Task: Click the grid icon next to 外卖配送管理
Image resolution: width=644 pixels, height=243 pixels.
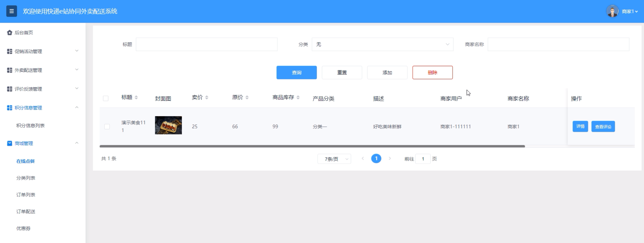Action: (9, 70)
